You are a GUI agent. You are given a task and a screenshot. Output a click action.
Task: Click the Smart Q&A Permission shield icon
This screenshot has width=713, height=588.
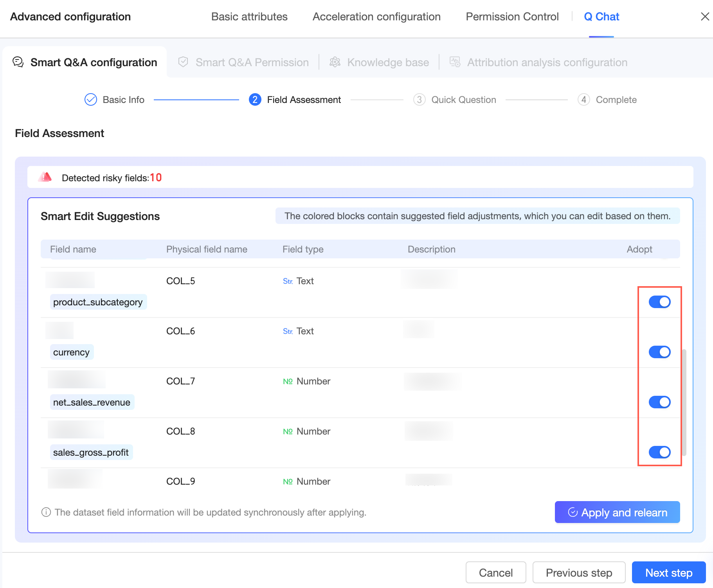[183, 62]
